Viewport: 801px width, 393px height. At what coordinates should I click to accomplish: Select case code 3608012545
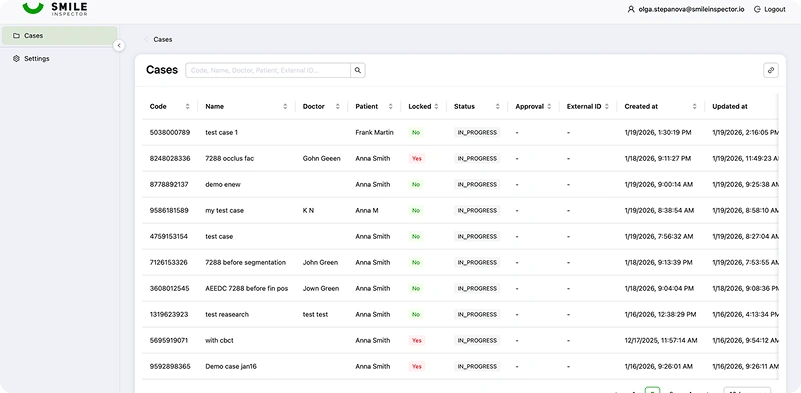tap(170, 288)
